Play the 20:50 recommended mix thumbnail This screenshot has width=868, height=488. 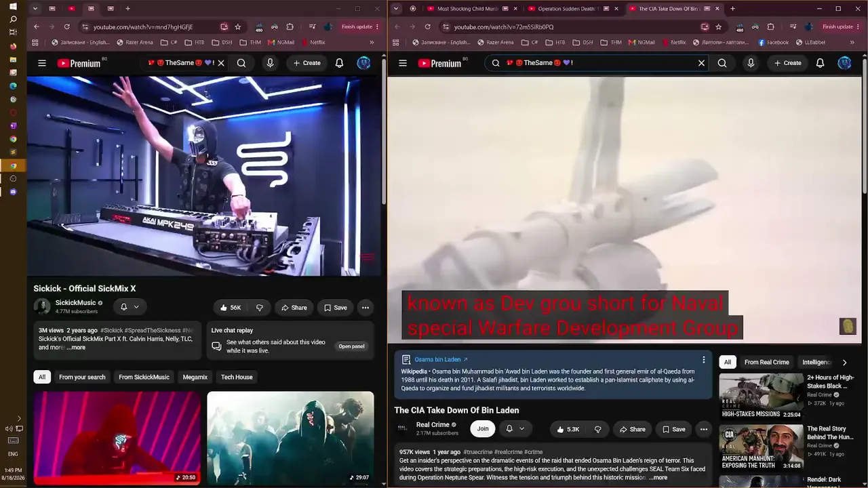click(117, 438)
